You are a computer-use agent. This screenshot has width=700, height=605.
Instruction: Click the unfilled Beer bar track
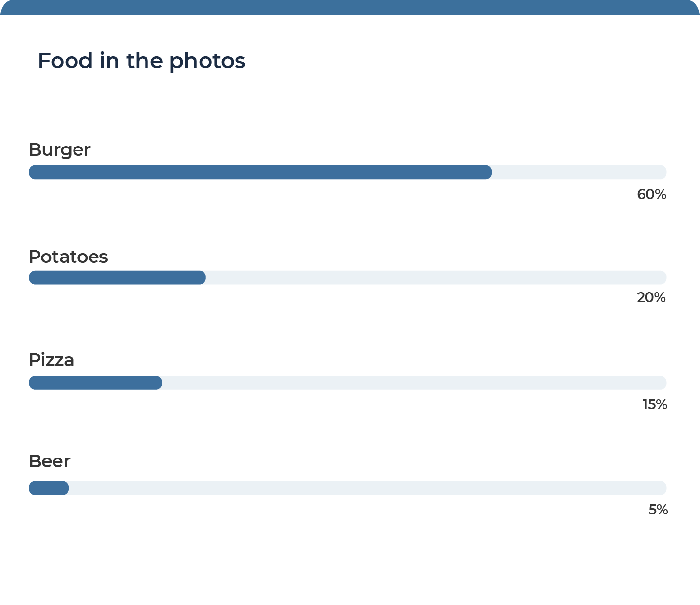coord(368,488)
